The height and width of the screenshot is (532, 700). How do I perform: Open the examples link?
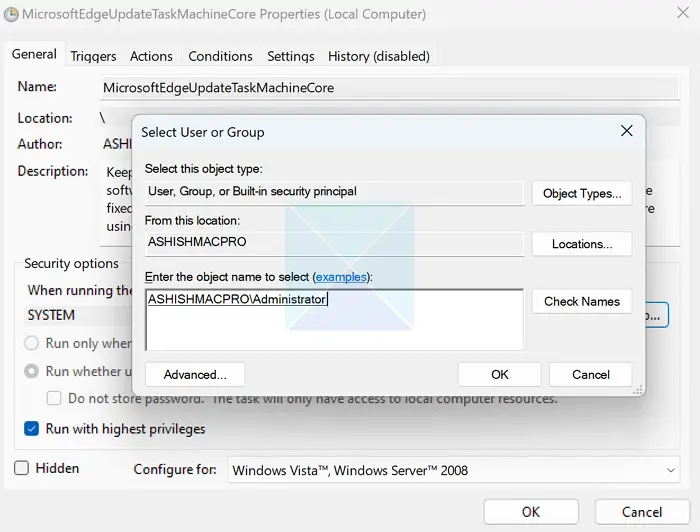tap(341, 277)
